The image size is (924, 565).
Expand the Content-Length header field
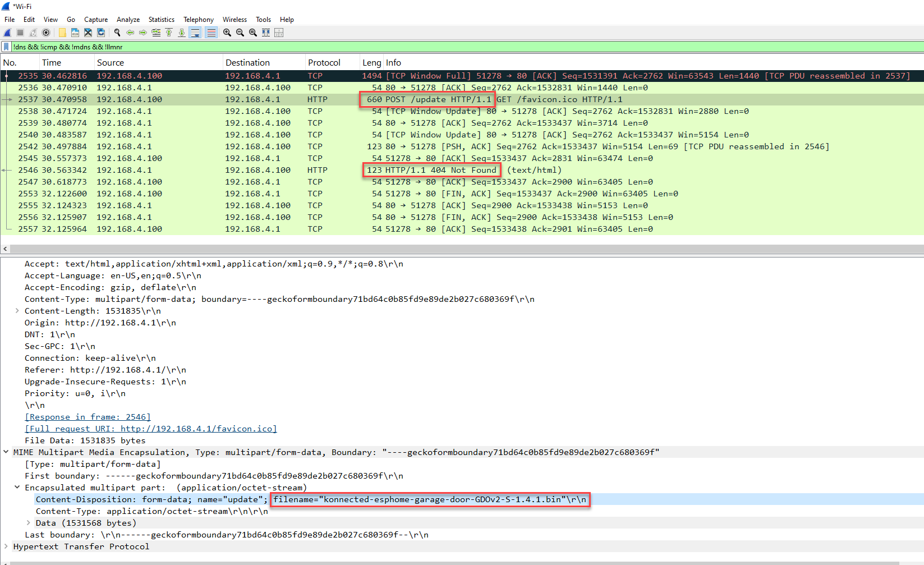(17, 311)
